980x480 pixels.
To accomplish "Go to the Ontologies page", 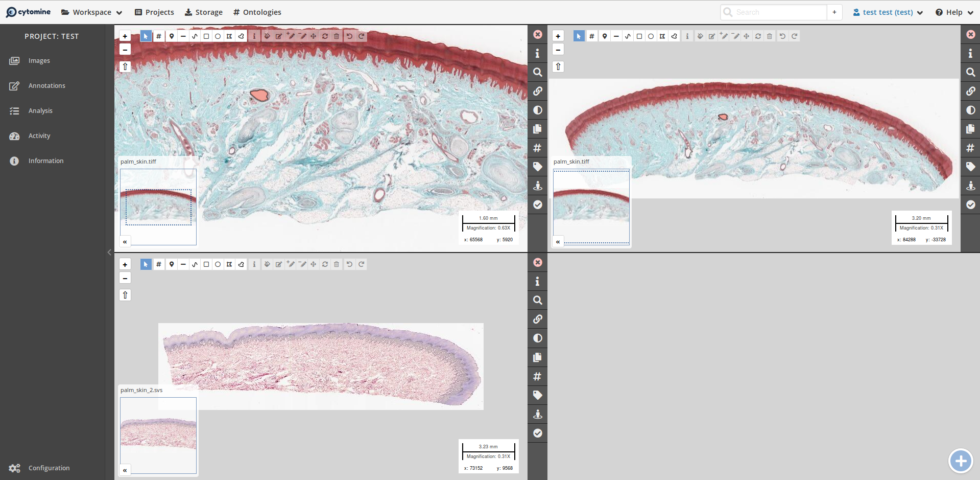I will [257, 12].
